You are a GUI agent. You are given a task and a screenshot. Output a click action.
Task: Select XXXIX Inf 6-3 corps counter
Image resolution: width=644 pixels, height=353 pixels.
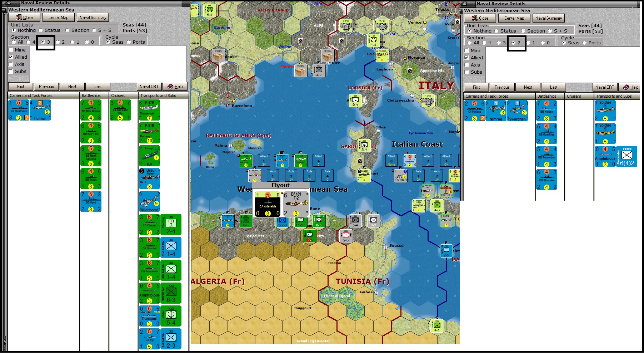coord(171,293)
